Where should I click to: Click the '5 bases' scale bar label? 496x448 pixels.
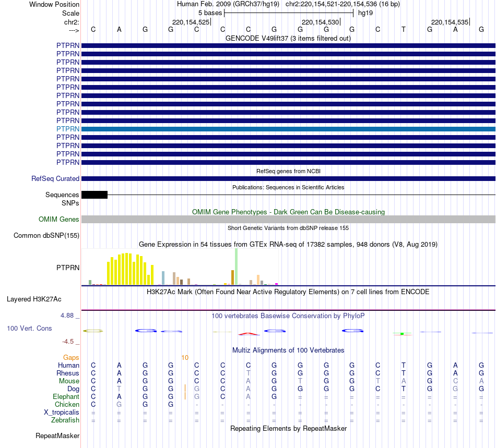(210, 13)
